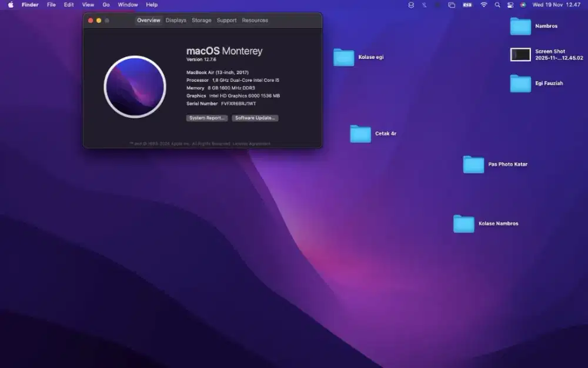Click the battery status icon

(x=467, y=5)
